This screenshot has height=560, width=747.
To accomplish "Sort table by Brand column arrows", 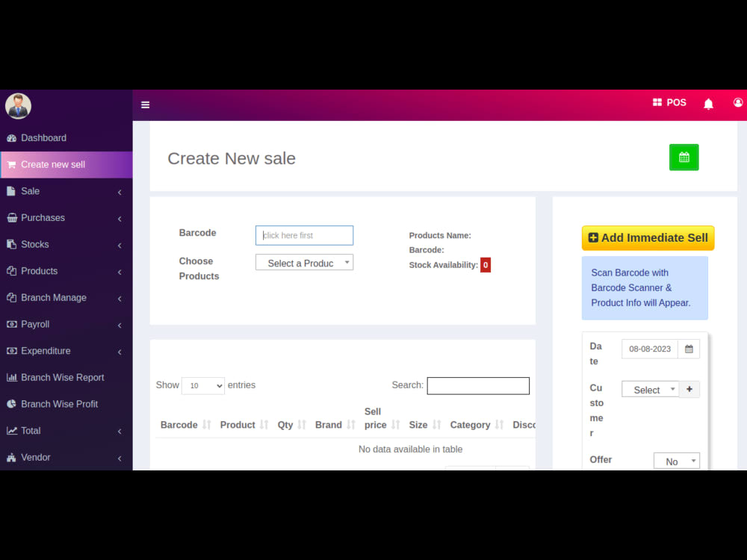I will point(351,425).
